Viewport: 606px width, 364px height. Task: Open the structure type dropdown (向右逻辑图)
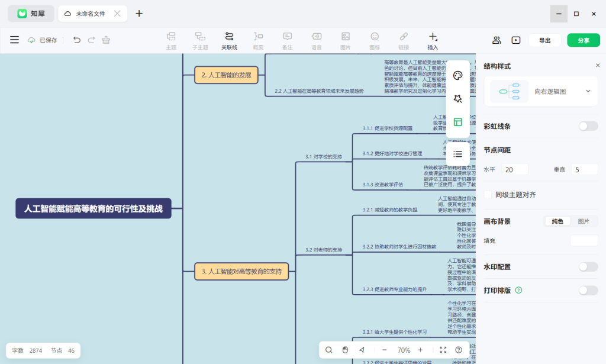point(541,92)
